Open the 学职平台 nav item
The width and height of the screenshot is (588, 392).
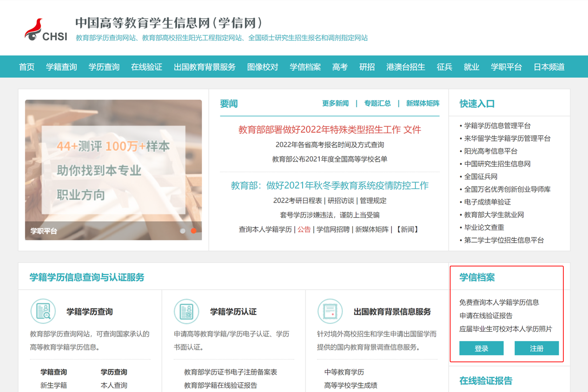(506, 67)
